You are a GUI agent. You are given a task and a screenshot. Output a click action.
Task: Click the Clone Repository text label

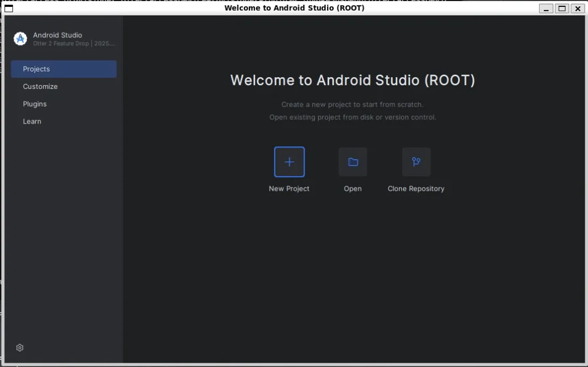point(415,189)
